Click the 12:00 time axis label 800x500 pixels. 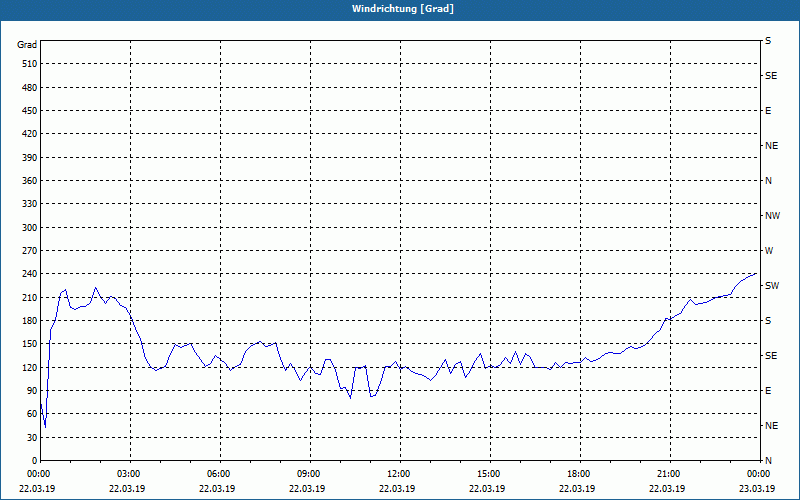coord(401,474)
